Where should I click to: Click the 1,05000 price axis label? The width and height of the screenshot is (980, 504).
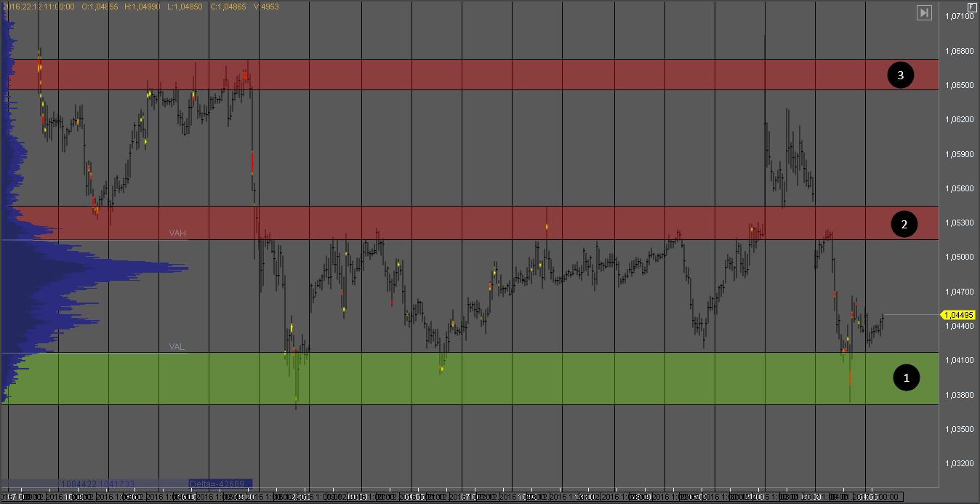[960, 257]
